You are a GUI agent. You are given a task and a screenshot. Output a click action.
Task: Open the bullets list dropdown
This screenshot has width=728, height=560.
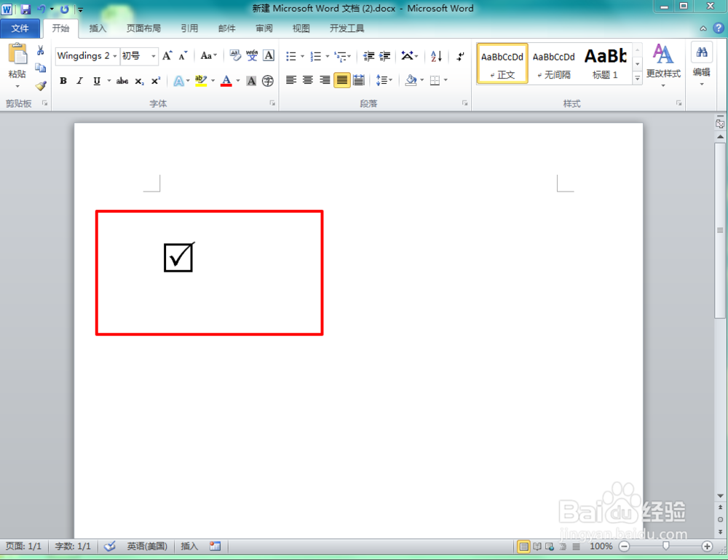(302, 56)
